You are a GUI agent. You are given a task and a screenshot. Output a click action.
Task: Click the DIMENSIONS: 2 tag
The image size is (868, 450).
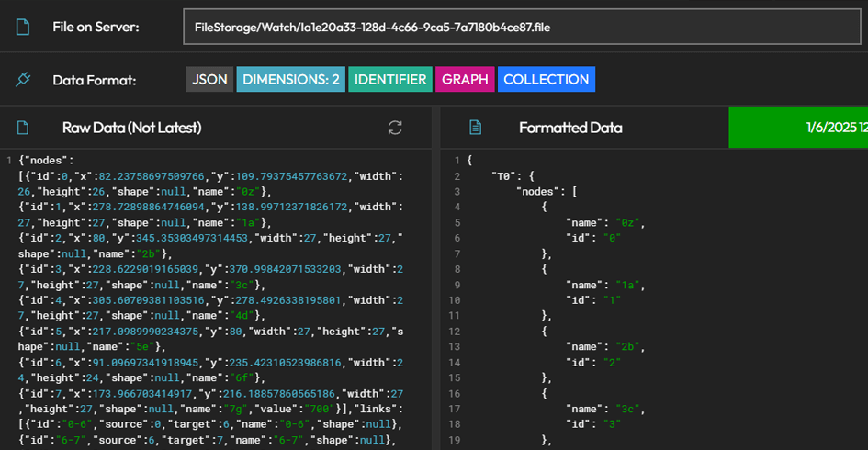click(290, 80)
